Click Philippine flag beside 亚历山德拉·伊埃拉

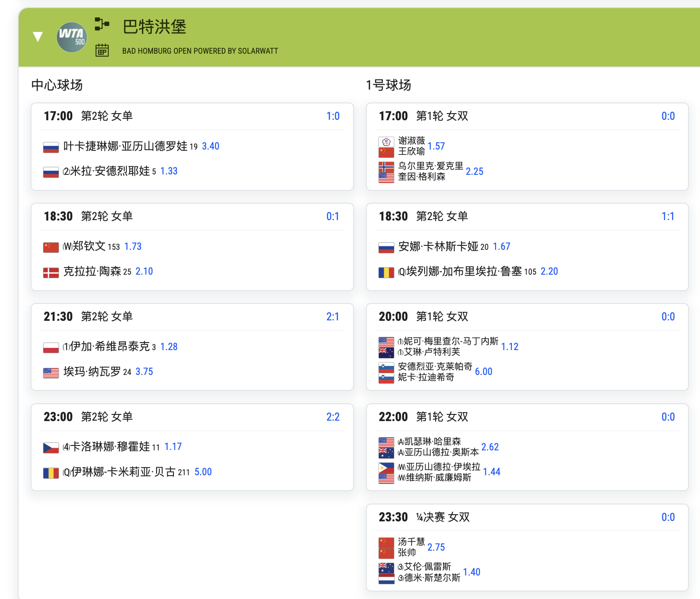[386, 468]
